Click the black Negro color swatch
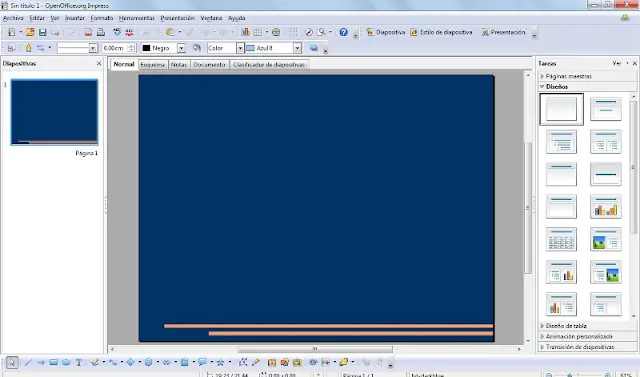 (x=147, y=48)
